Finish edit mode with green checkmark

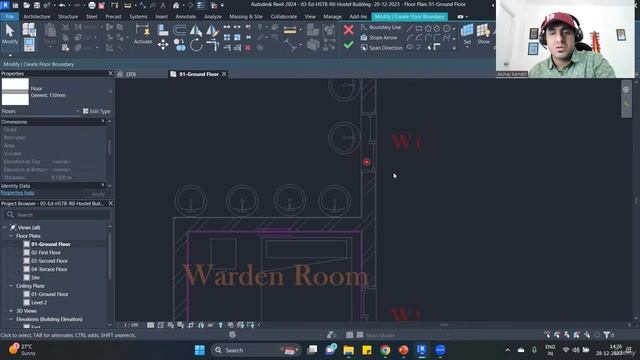pos(348,44)
